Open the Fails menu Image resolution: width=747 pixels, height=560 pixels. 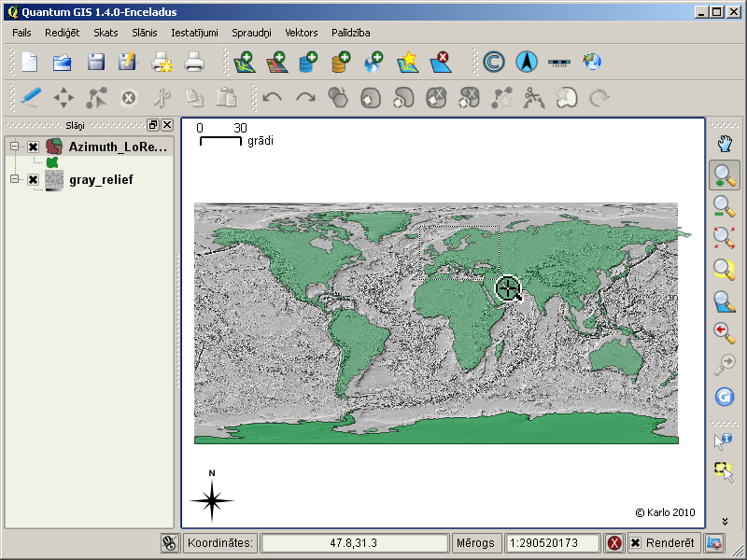21,33
